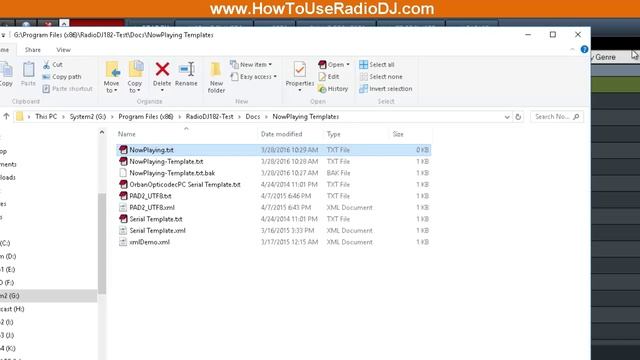Viewport: 640px width, 360px height.
Task: Select the NowPlaying.txt file
Action: [273, 150]
